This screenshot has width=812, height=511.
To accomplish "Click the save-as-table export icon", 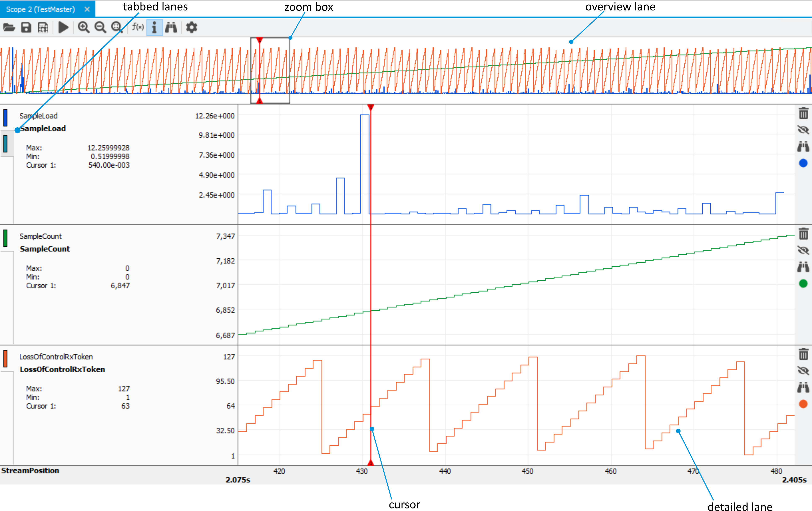I will [43, 27].
